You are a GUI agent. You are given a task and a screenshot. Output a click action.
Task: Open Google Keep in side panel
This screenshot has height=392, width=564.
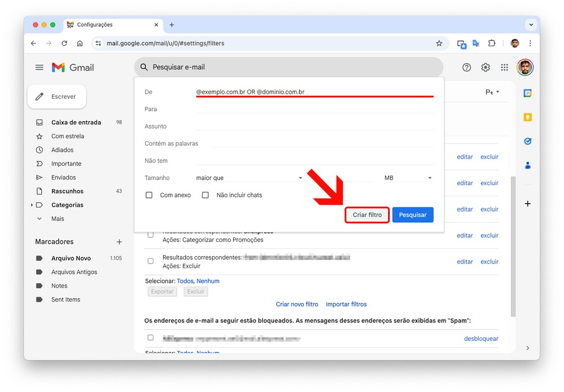pyautogui.click(x=527, y=117)
